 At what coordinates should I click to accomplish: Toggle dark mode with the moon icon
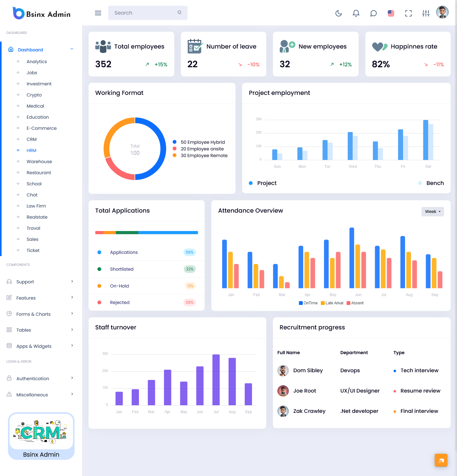click(339, 13)
